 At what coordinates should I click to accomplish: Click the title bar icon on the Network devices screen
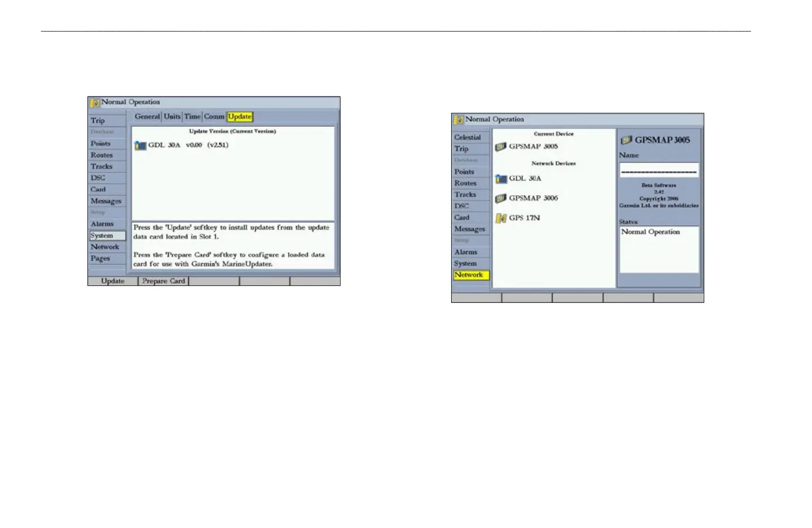tap(459, 120)
